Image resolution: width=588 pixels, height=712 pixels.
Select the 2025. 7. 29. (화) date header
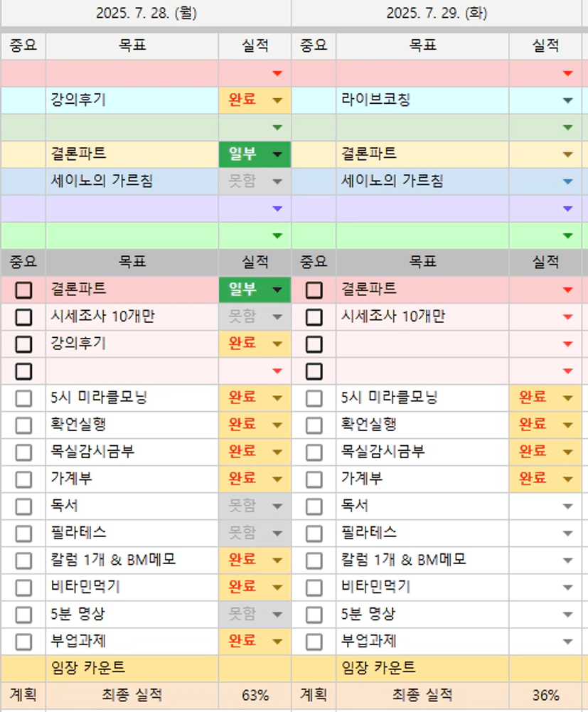pos(437,14)
